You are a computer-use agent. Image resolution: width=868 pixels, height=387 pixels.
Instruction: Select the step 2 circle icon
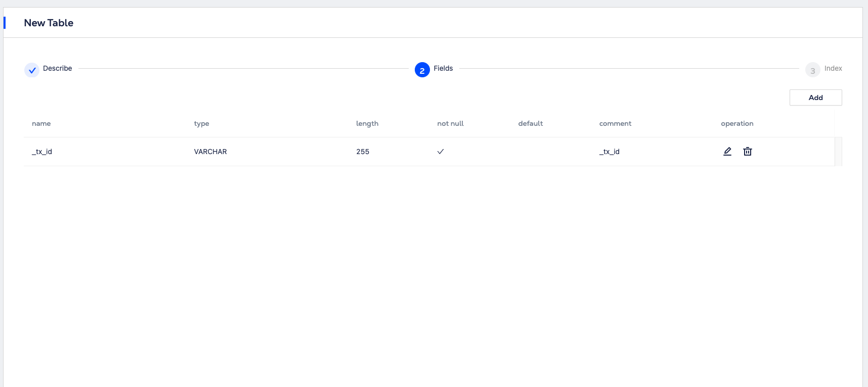pyautogui.click(x=422, y=70)
